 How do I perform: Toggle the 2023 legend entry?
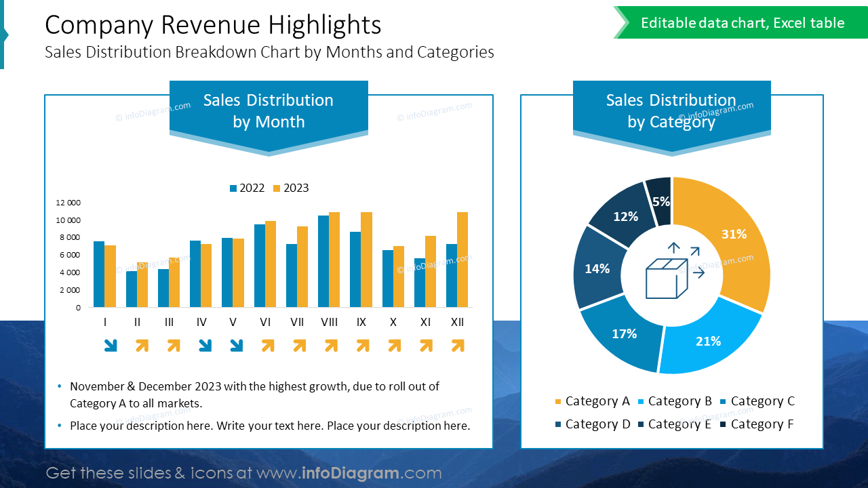click(x=291, y=188)
